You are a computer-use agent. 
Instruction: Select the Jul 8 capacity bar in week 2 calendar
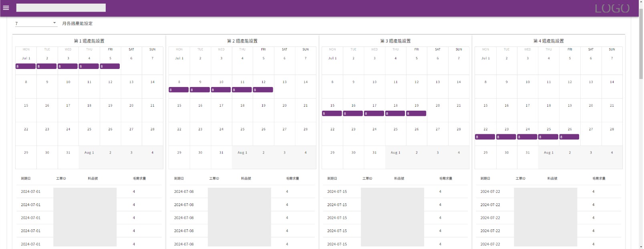pos(179,90)
